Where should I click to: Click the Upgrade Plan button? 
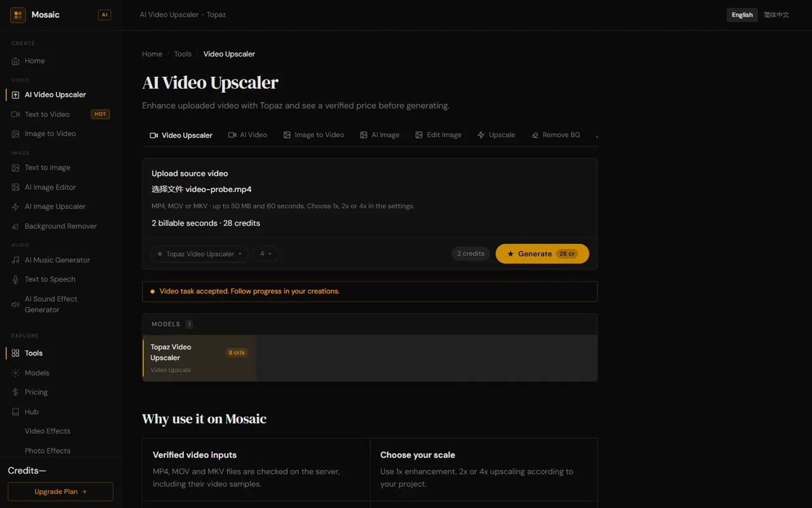pyautogui.click(x=60, y=491)
